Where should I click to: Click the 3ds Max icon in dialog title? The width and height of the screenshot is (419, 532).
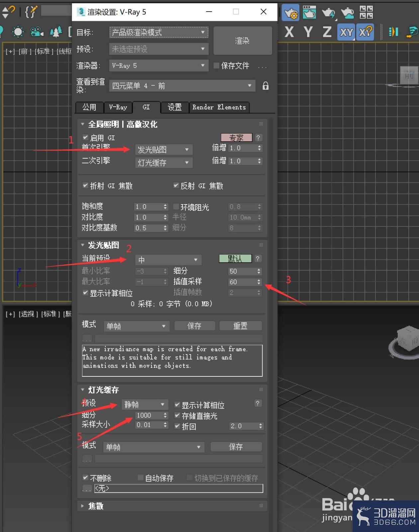81,12
